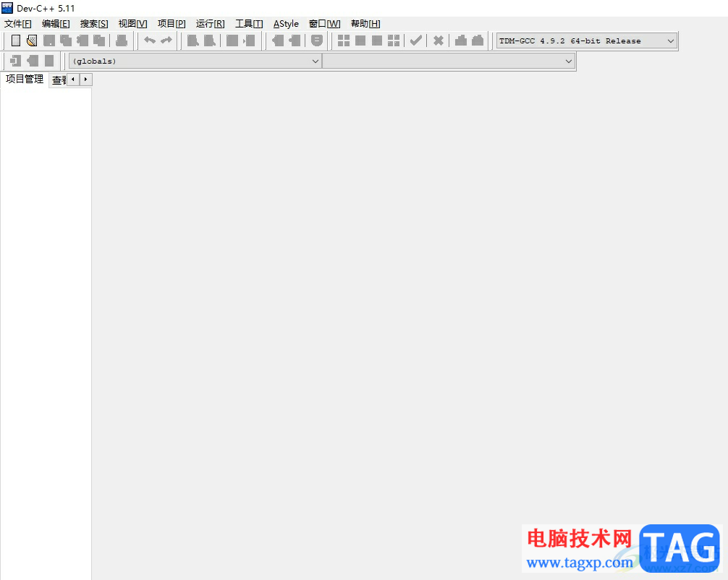The image size is (728, 580).
Task: Click the Open file icon
Action: pyautogui.click(x=32, y=40)
